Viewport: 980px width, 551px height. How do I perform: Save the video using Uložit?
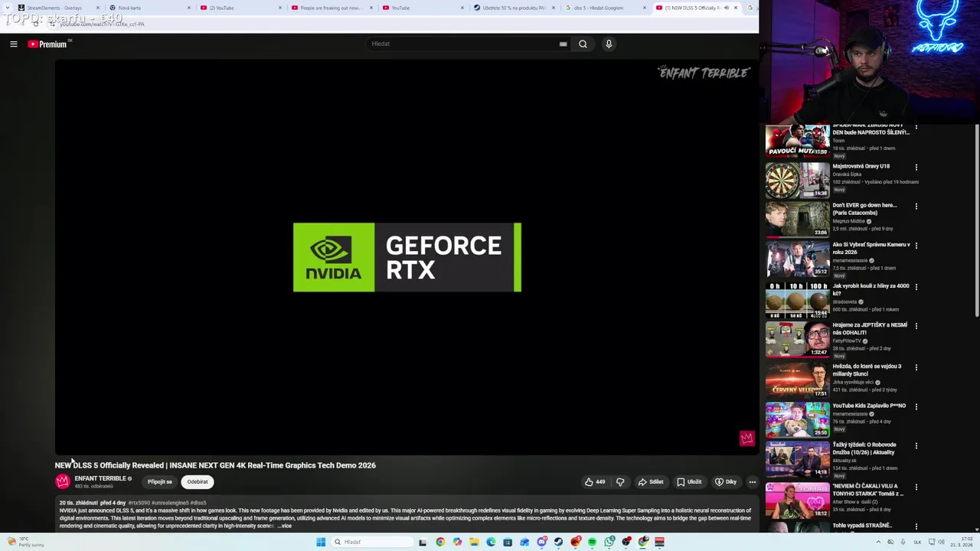tap(689, 482)
